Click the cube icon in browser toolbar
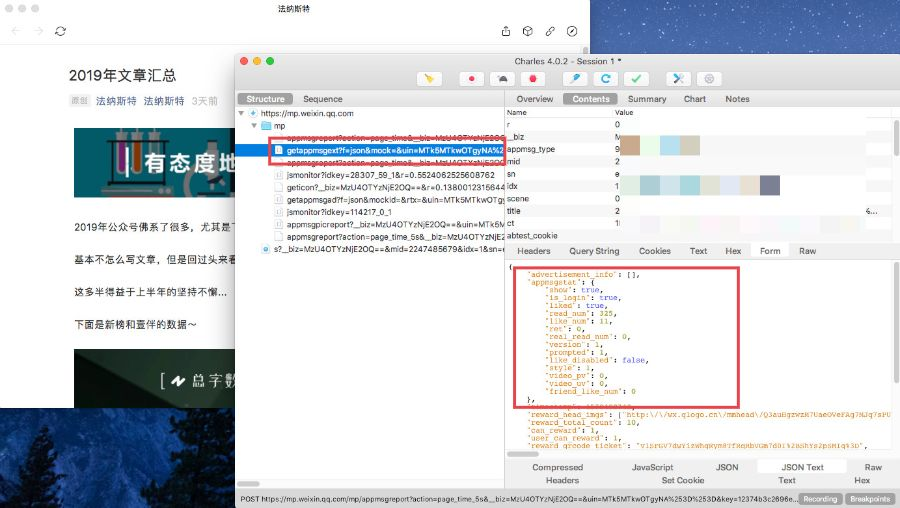 tap(527, 31)
